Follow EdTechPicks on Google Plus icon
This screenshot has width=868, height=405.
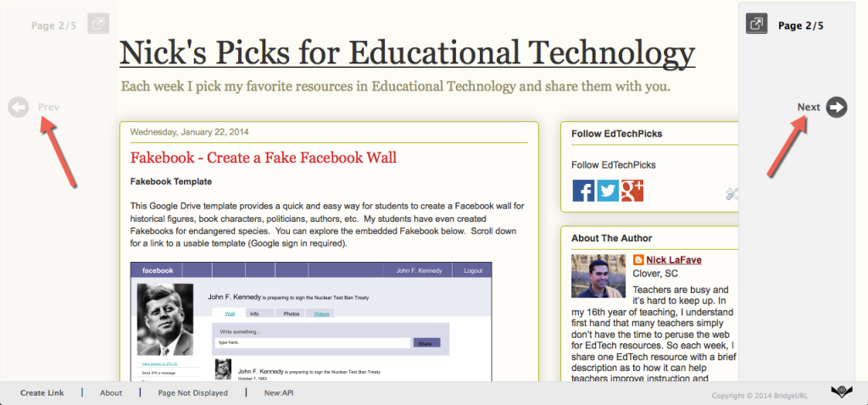tap(632, 191)
